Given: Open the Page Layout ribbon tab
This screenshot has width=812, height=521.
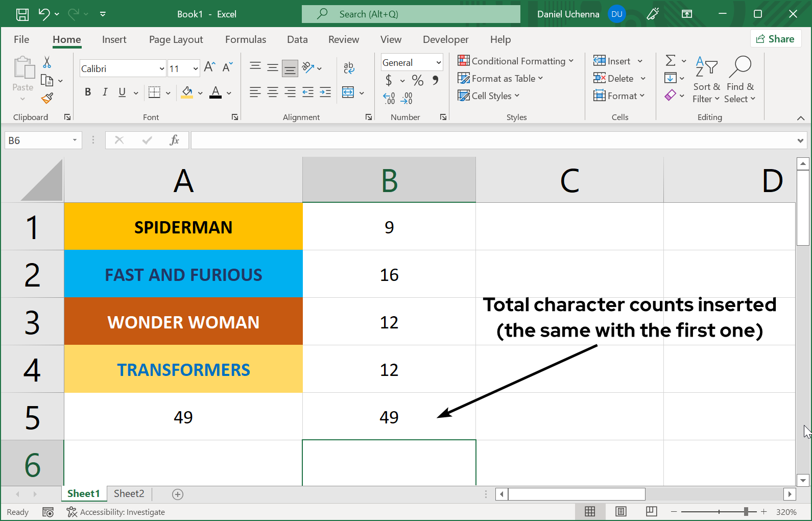Looking at the screenshot, I should coord(176,39).
